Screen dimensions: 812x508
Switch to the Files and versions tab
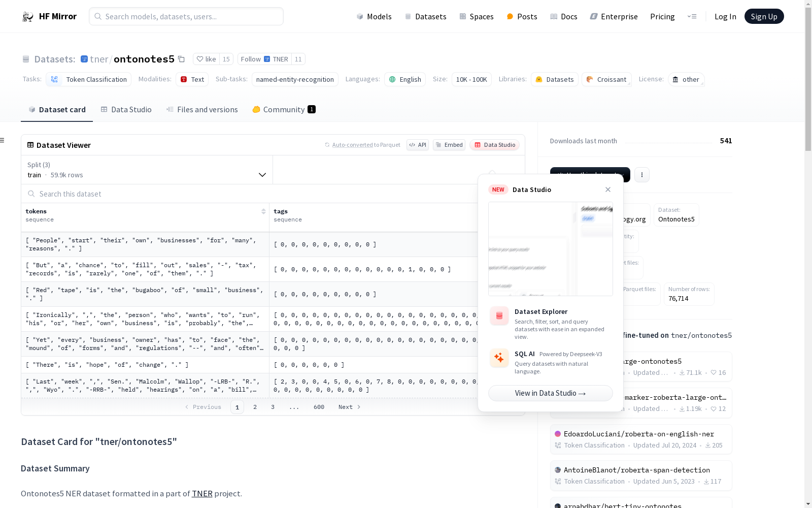202,109
